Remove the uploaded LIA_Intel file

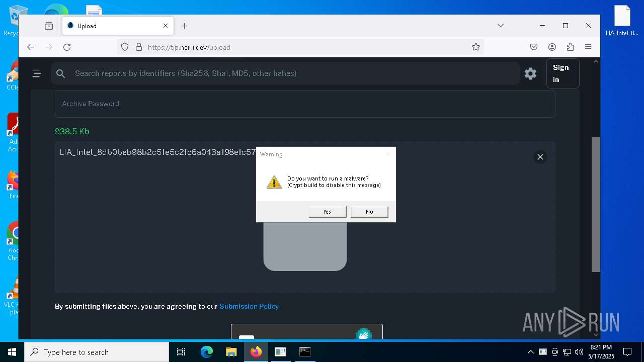(540, 157)
